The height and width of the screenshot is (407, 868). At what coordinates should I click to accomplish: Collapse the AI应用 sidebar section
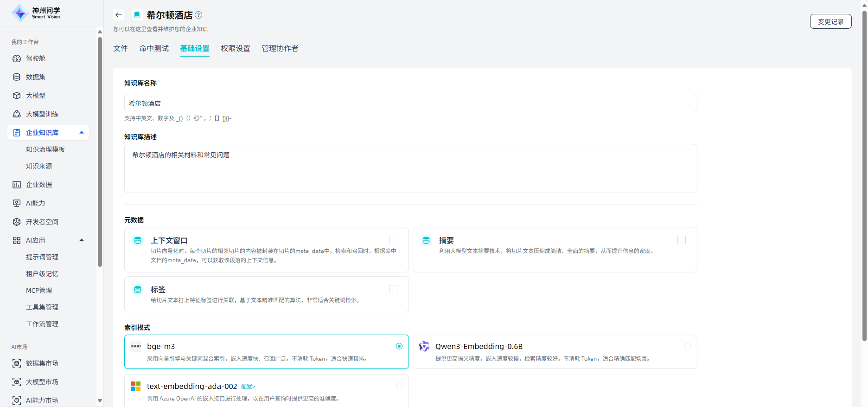pos(82,240)
